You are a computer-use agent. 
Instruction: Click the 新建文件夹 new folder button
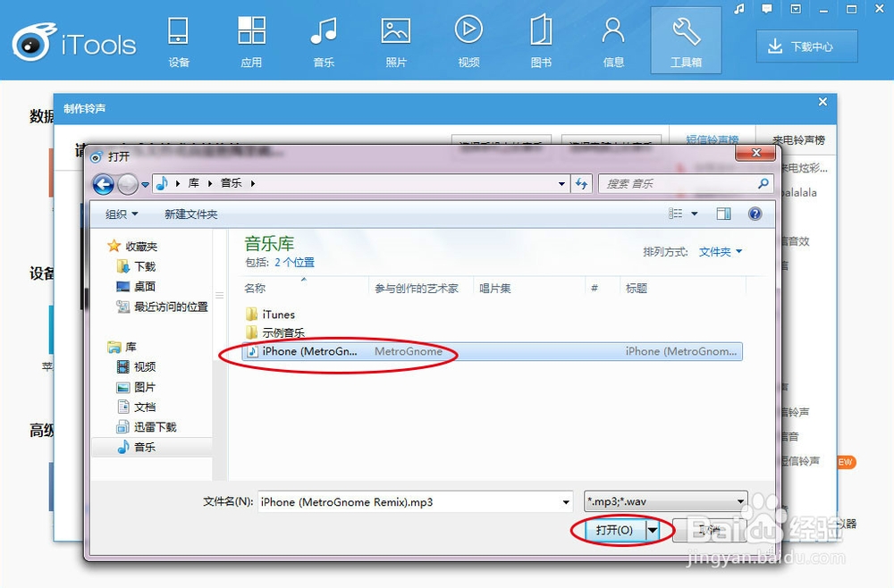point(191,214)
